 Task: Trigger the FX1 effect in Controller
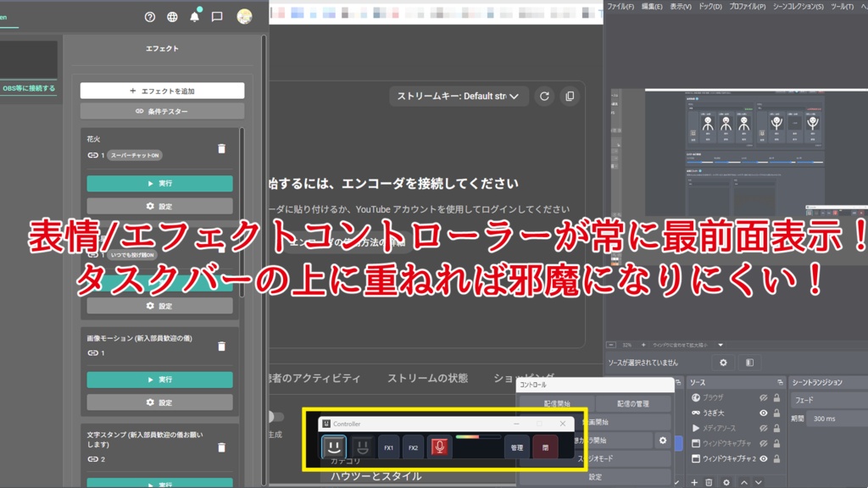388,447
